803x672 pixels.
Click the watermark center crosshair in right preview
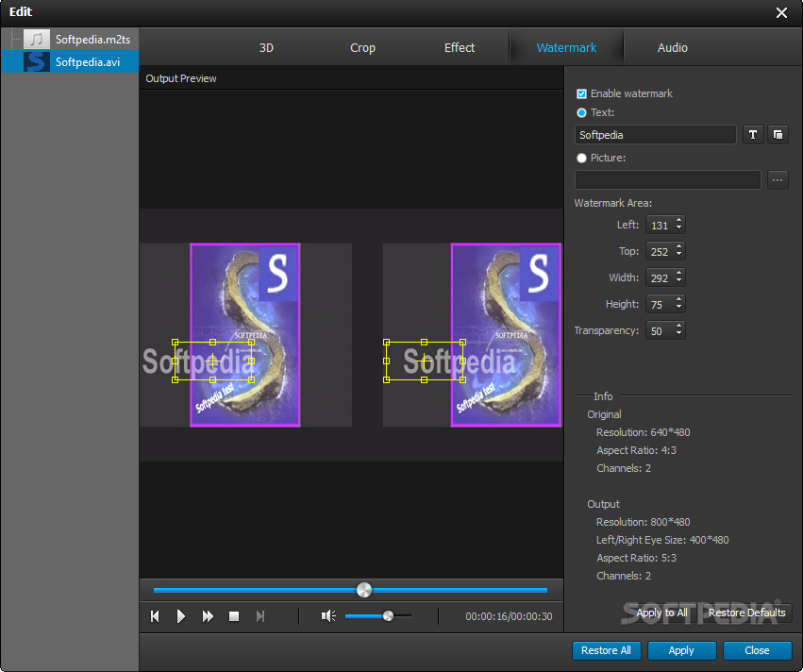tap(425, 361)
